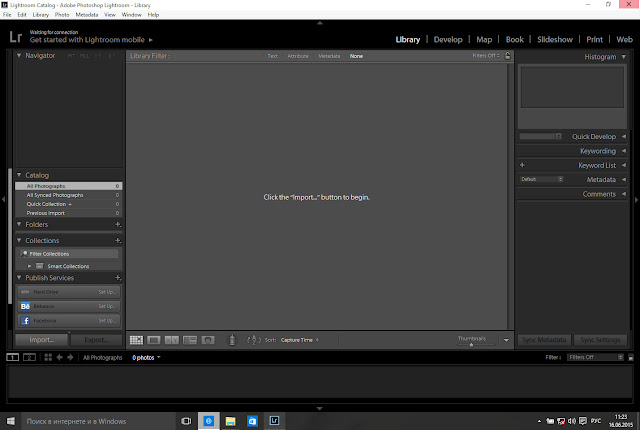The width and height of the screenshot is (640, 430).
Task: Open Compare view XY icon
Action: pyautogui.click(x=171, y=340)
